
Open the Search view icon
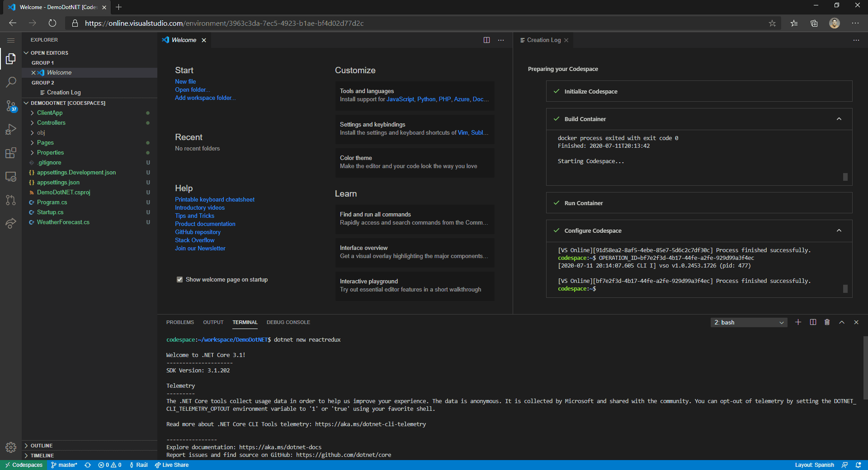pyautogui.click(x=11, y=82)
